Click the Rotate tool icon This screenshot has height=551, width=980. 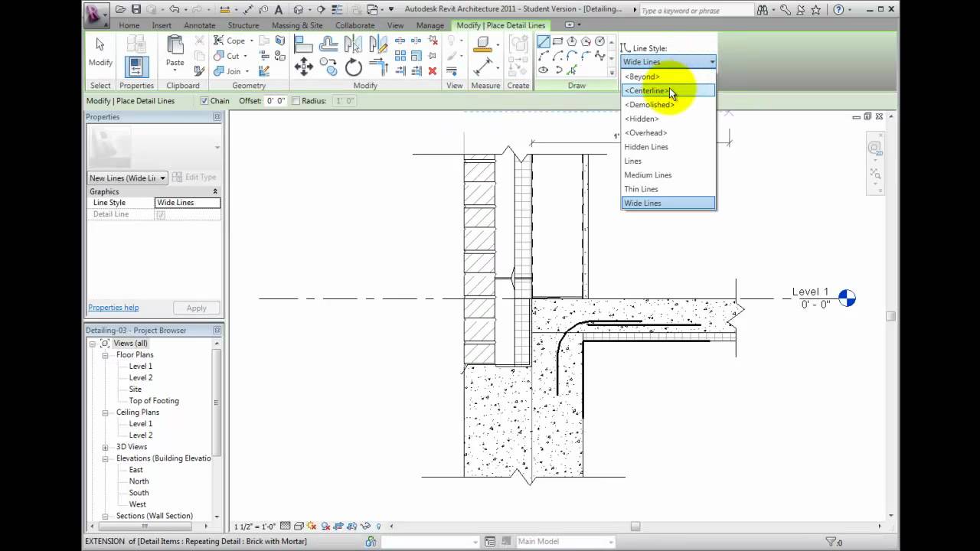[x=353, y=68]
